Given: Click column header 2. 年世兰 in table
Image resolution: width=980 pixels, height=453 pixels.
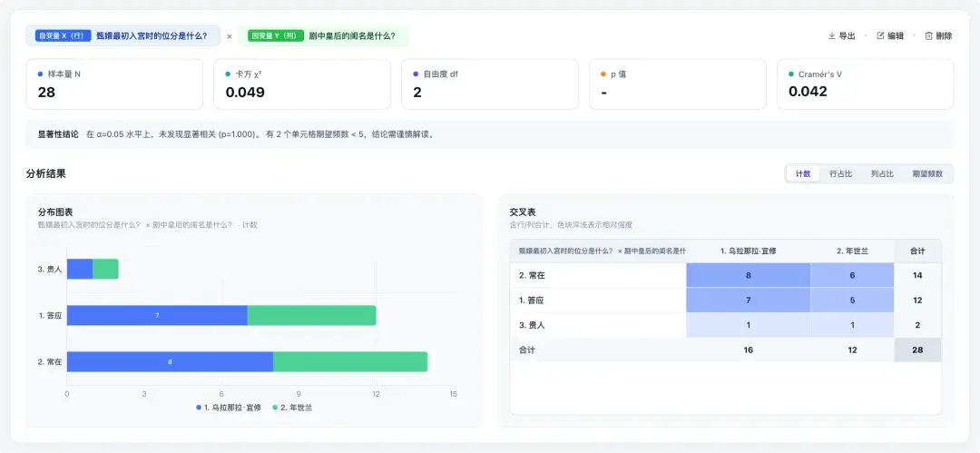Looking at the screenshot, I should pos(852,251).
